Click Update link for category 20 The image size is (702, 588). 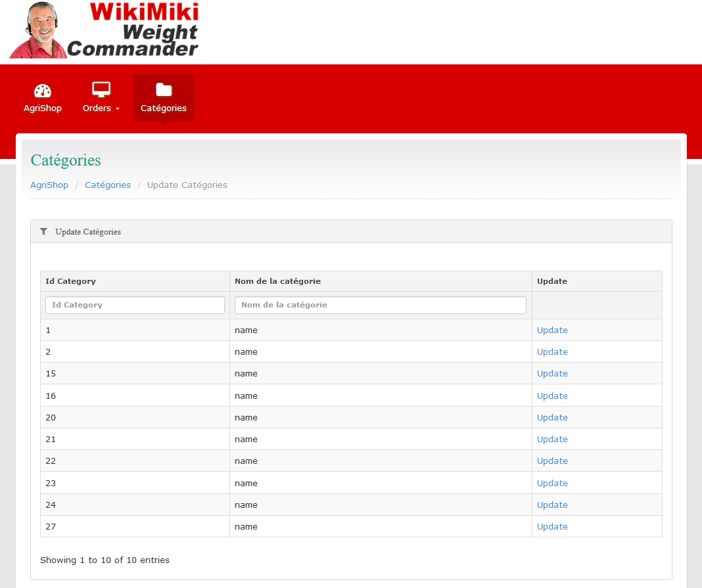[552, 417]
